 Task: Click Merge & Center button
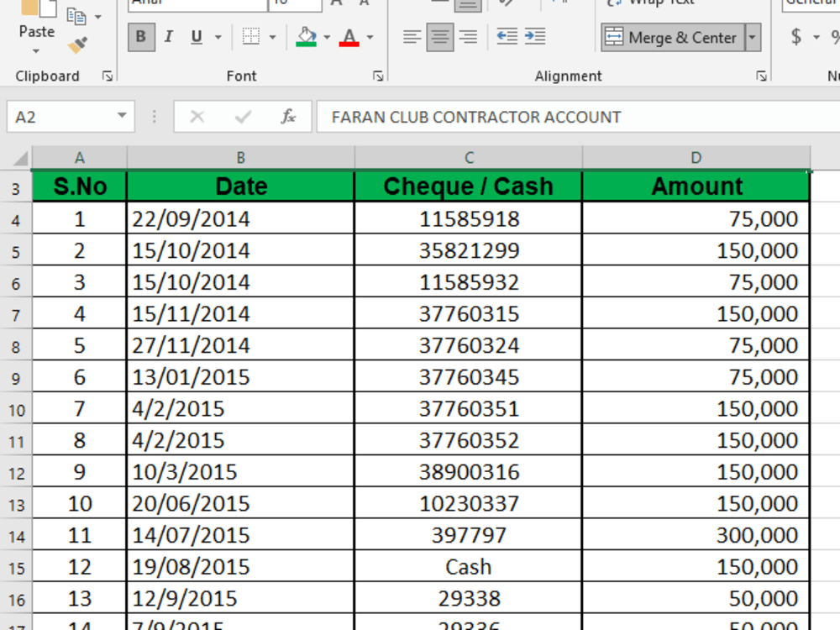(x=672, y=38)
